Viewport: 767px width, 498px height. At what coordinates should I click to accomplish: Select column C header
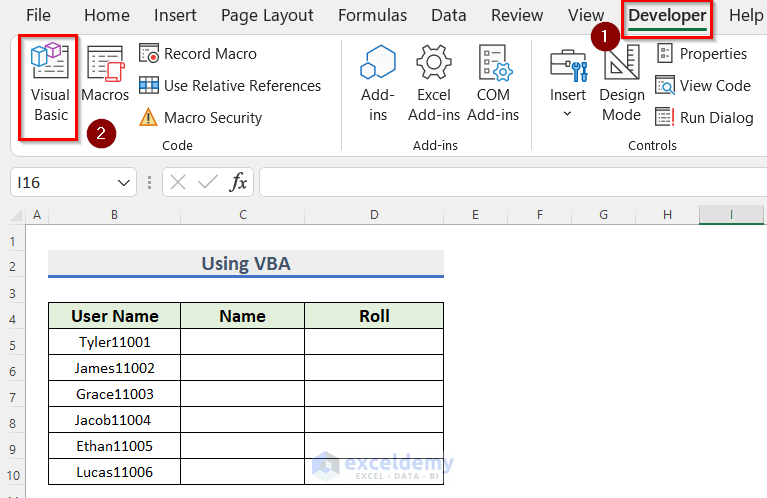point(243,215)
